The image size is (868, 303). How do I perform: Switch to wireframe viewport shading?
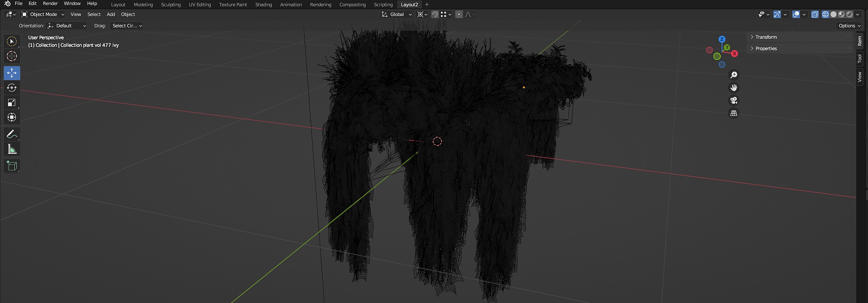click(825, 15)
